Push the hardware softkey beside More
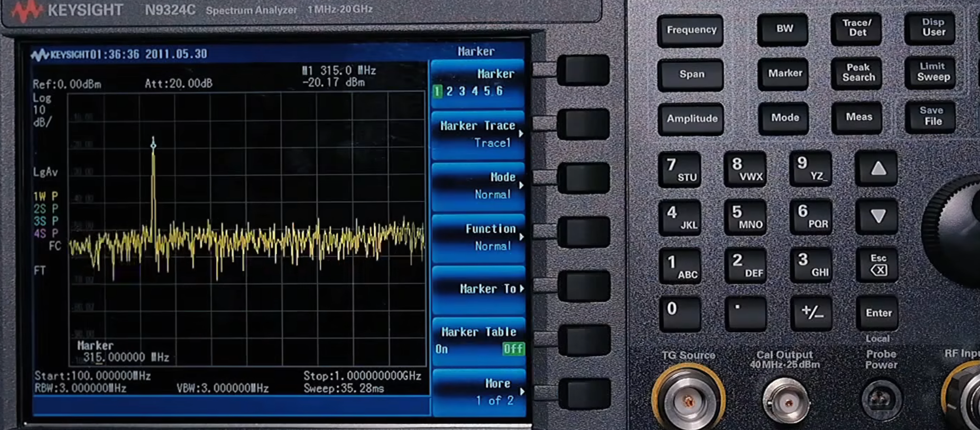 coord(585,394)
